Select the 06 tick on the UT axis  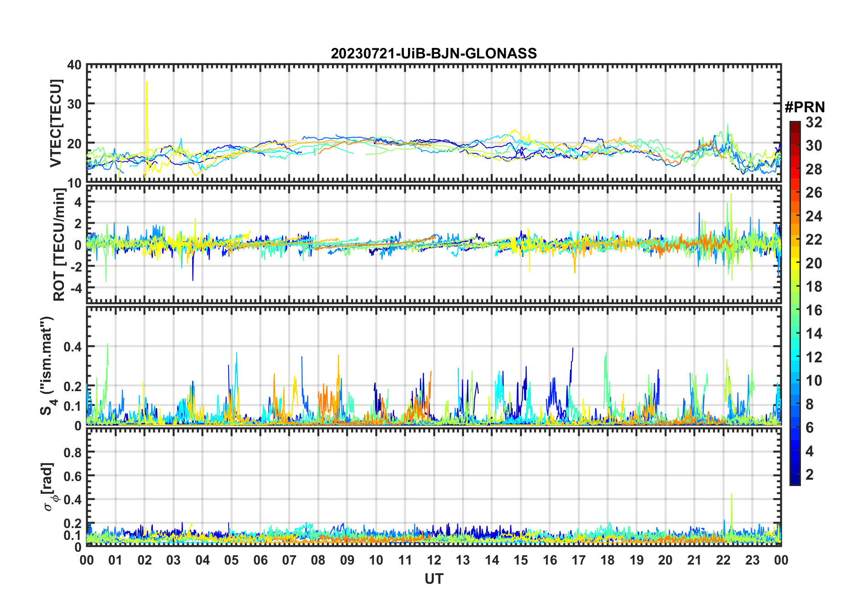pyautogui.click(x=260, y=560)
